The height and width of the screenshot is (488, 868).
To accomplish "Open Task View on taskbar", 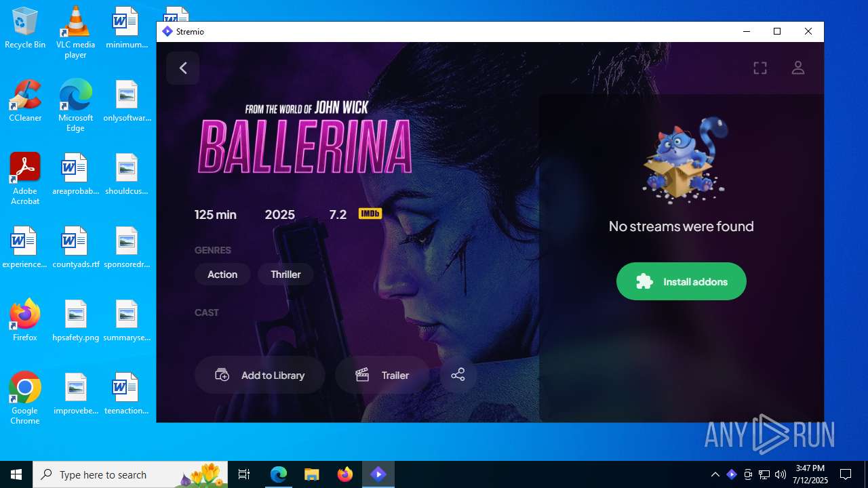I will click(x=244, y=474).
